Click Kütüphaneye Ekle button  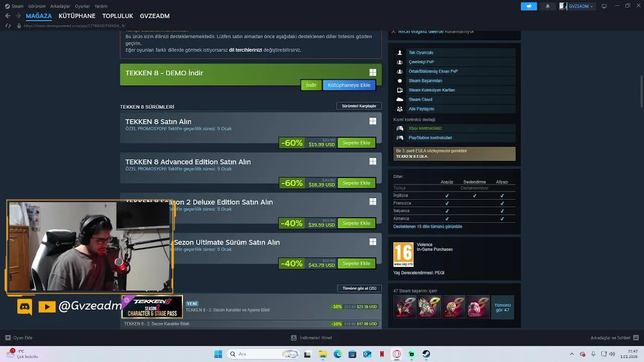coord(349,85)
